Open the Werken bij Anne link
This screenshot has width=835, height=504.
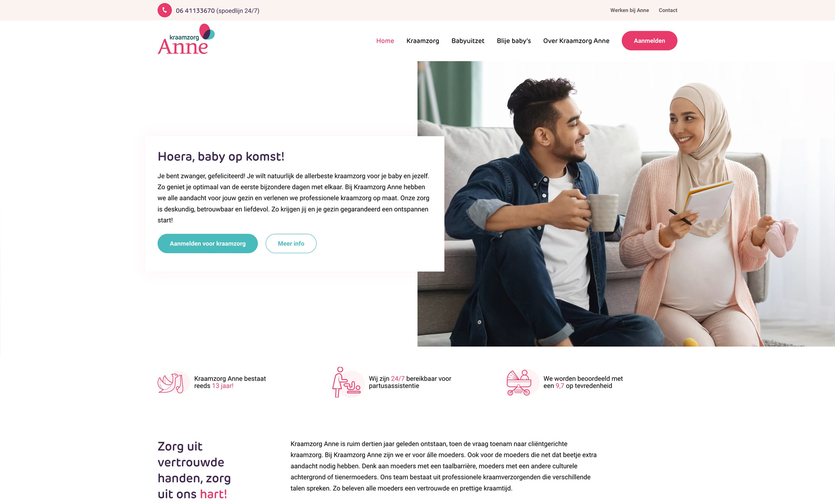[629, 10]
